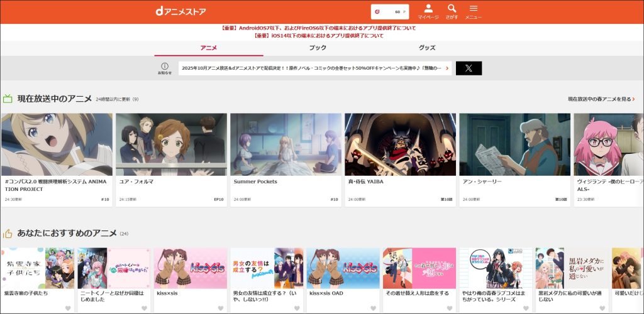The height and width of the screenshot is (314, 644).
Task: Open the kiss×sis OAD thumbnail
Action: click(343, 268)
